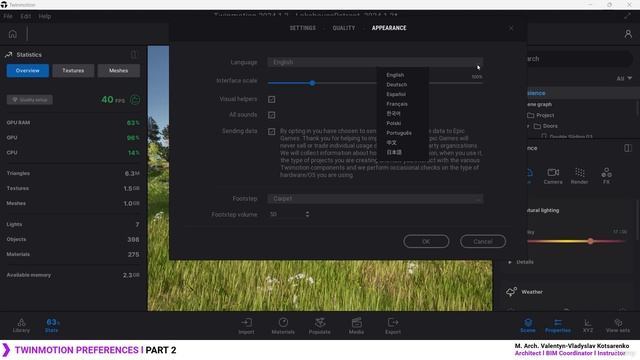Open the Import tool
This screenshot has height=360, width=640.
pyautogui.click(x=246, y=326)
